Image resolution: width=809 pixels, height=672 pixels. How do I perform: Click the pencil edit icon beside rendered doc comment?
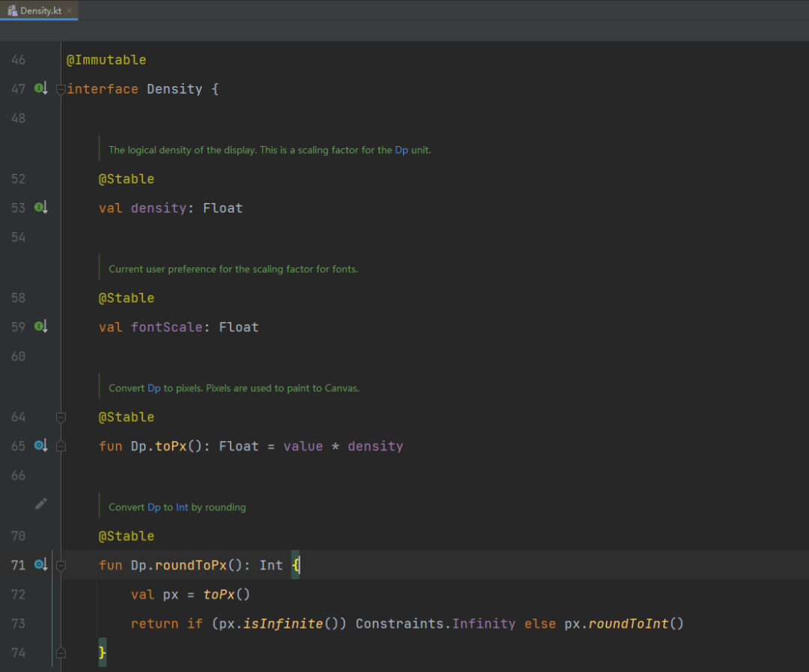coord(40,503)
